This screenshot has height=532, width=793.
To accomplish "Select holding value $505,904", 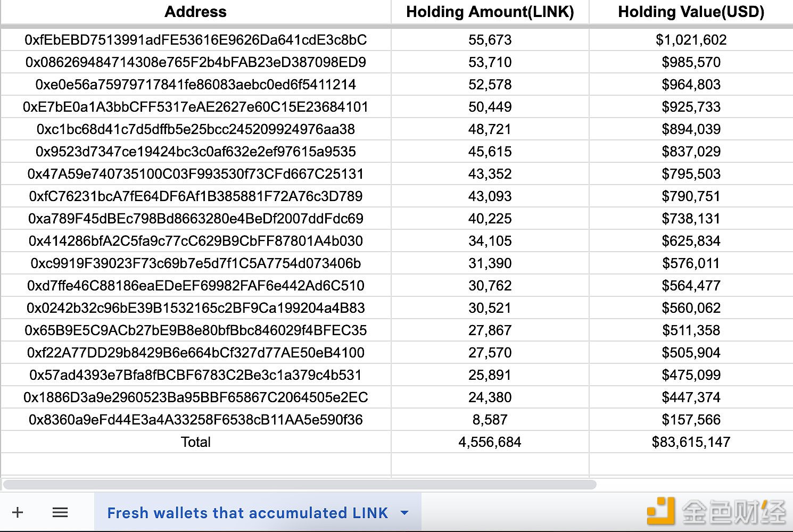I will coord(691,353).
